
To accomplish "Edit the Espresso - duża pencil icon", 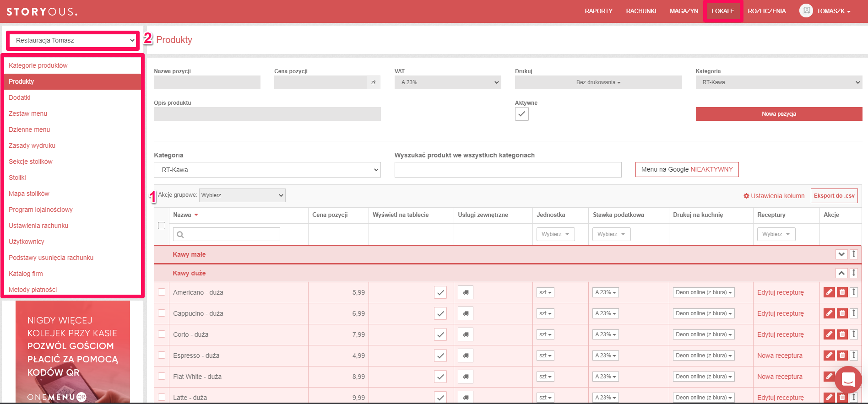I will [x=829, y=356].
